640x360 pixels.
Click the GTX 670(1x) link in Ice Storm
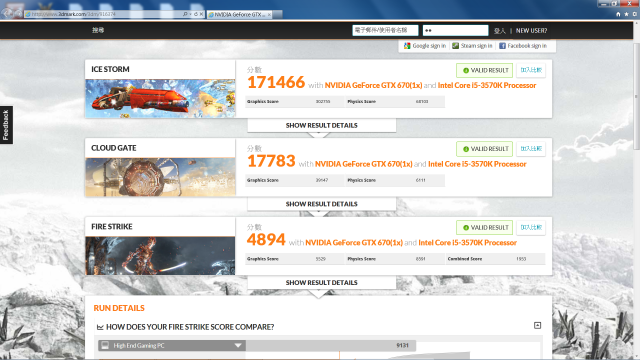tap(373, 85)
